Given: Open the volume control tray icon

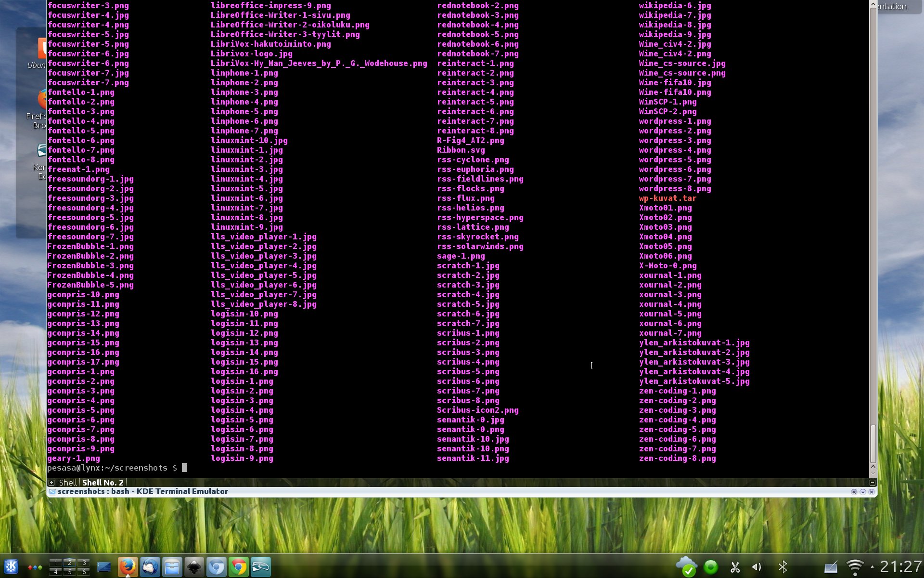Looking at the screenshot, I should click(757, 567).
